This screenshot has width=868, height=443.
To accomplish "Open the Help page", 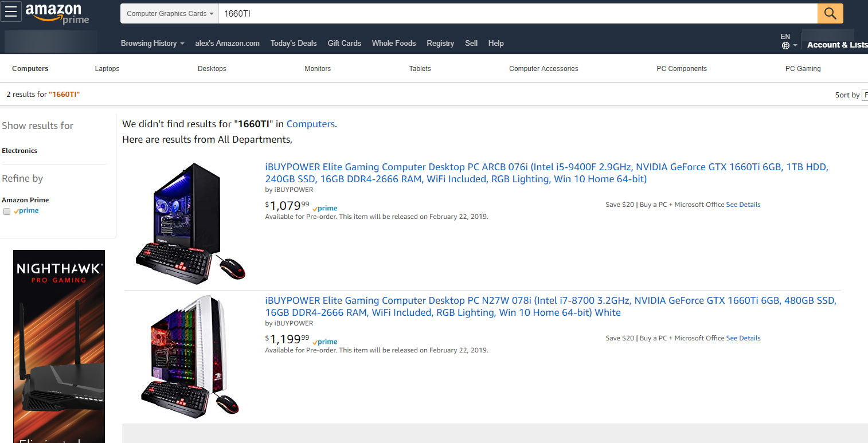I will [496, 44].
